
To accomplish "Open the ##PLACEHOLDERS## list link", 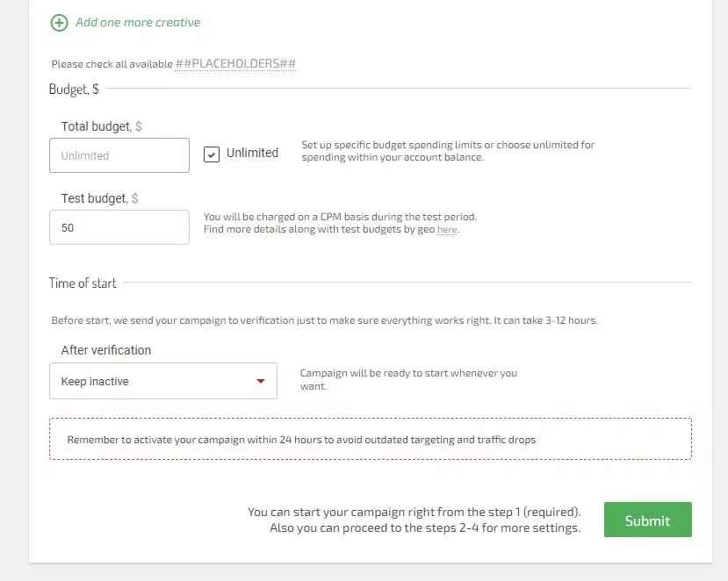I will pos(235,64).
